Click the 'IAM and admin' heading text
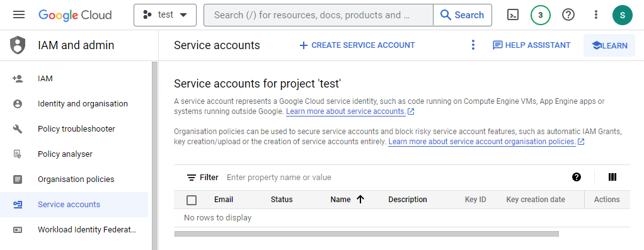 76,45
